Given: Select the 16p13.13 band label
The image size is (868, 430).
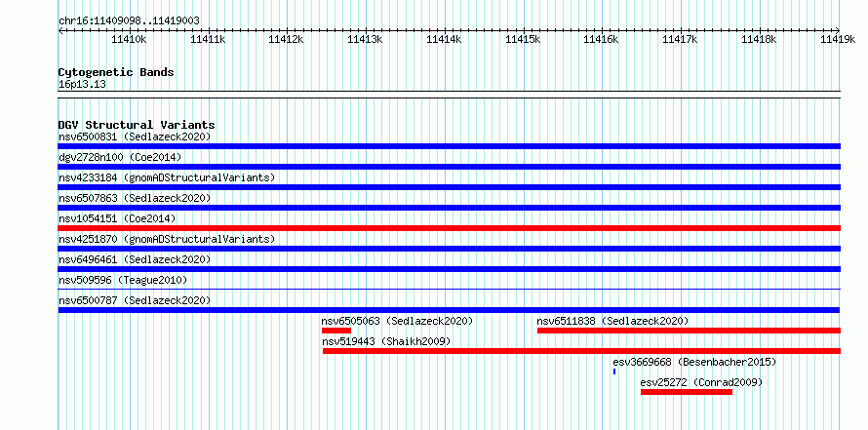Looking at the screenshot, I should tap(82, 85).
